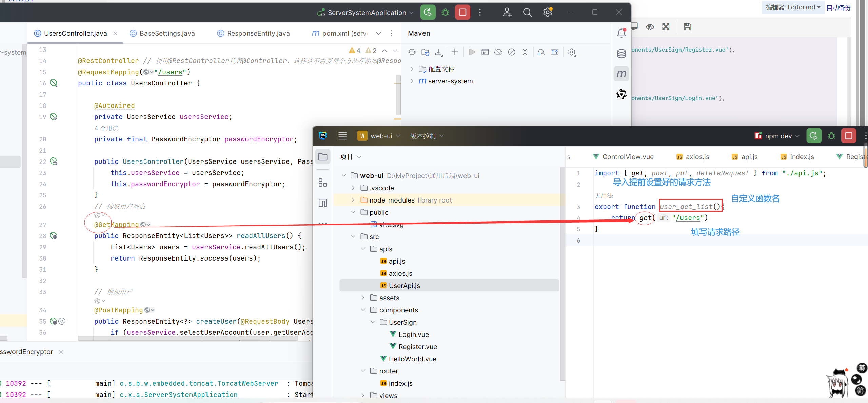Click the 4 个用法 usages hint
This screenshot has width=868, height=403.
click(106, 128)
